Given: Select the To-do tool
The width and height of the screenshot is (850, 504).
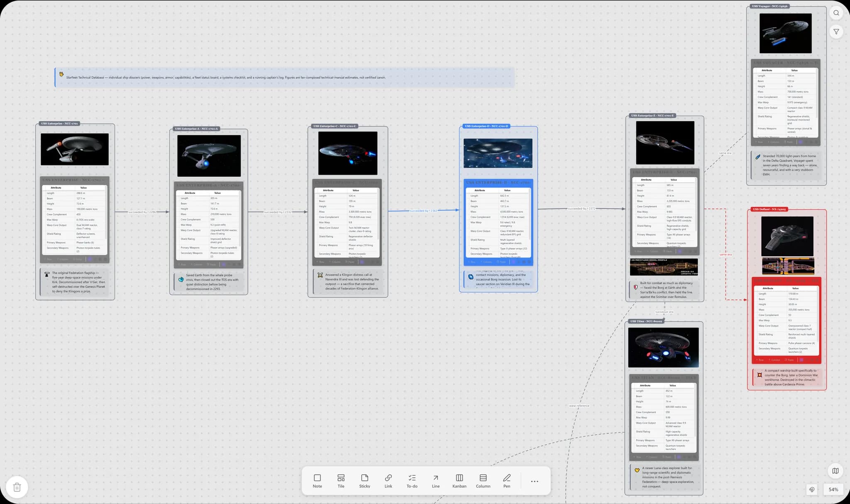Looking at the screenshot, I should (412, 481).
